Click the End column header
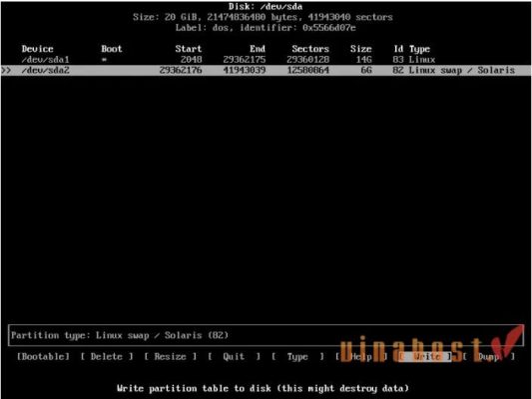This screenshot has width=532, height=399. click(x=258, y=49)
